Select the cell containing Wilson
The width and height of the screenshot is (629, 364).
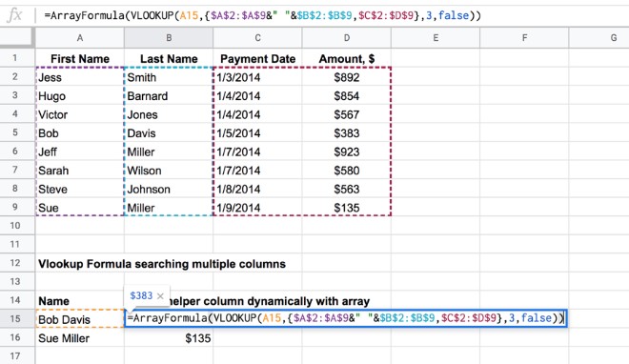click(x=169, y=171)
